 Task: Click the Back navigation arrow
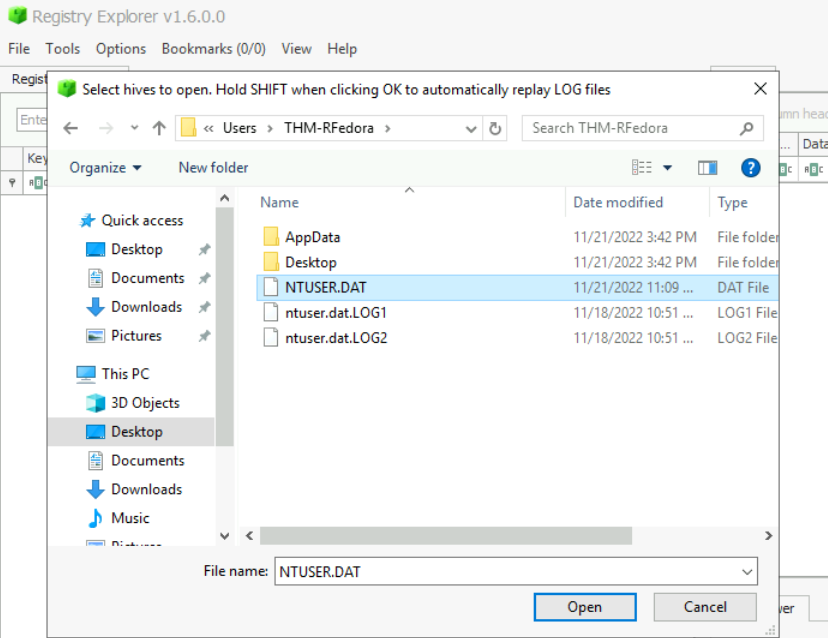[x=70, y=128]
